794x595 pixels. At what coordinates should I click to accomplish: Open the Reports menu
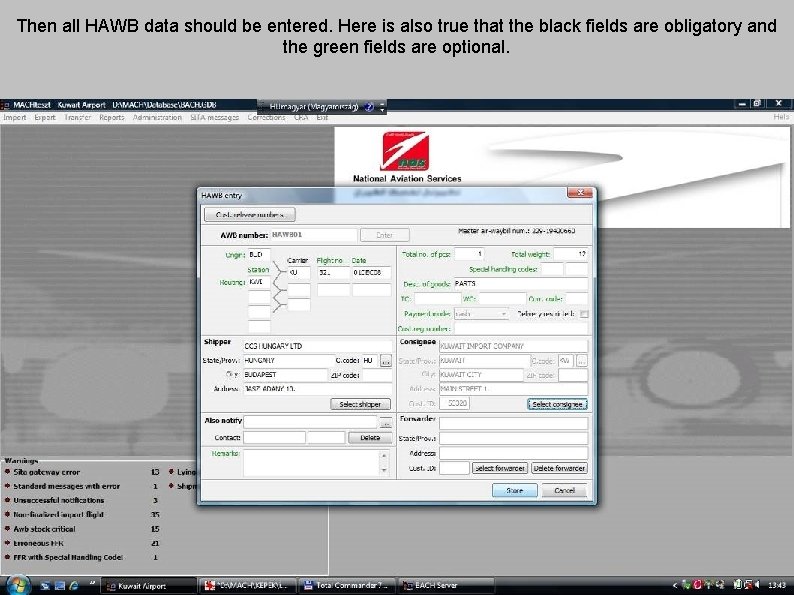tap(112, 117)
